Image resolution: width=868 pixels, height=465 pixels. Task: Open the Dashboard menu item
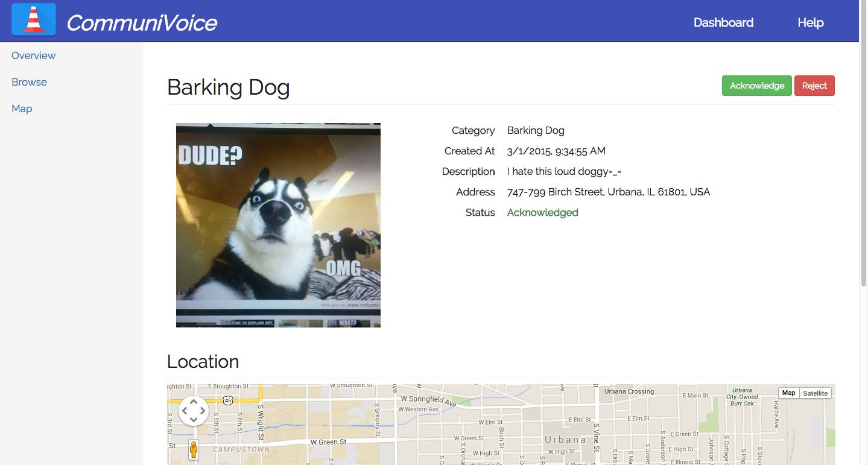click(x=723, y=22)
